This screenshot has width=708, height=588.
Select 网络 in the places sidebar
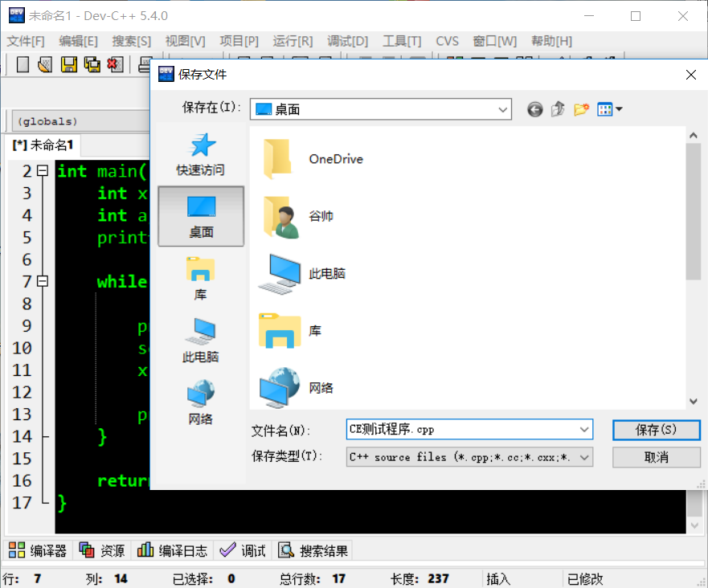point(200,402)
